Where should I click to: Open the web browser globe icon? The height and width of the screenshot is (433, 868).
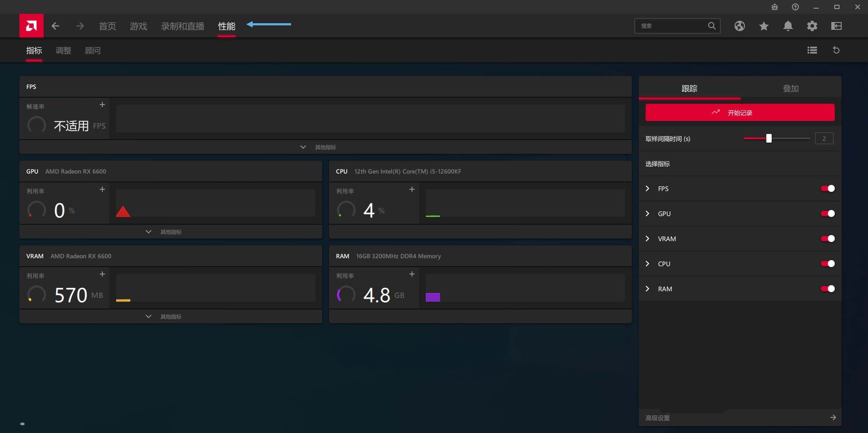point(739,26)
